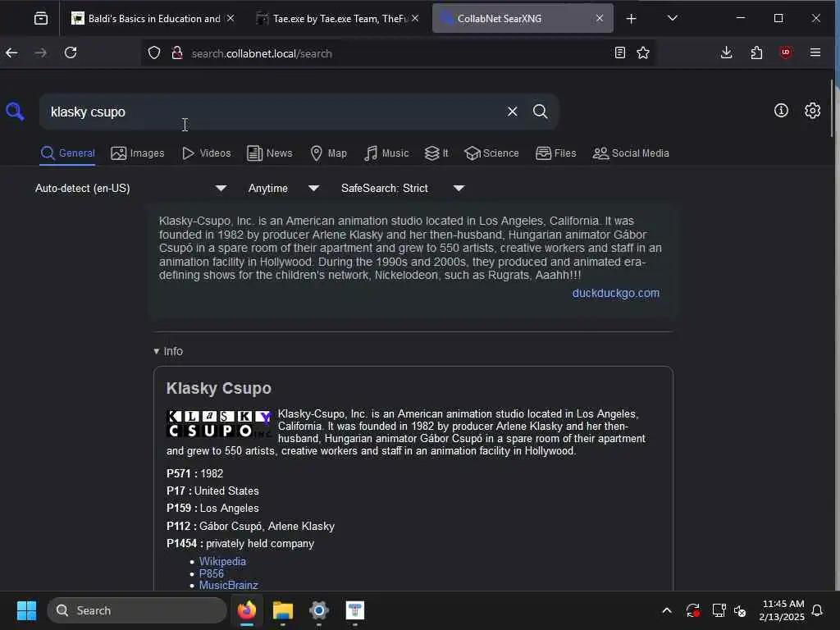Click the Windows taskbar Search box
The image size is (840, 630).
click(137, 610)
